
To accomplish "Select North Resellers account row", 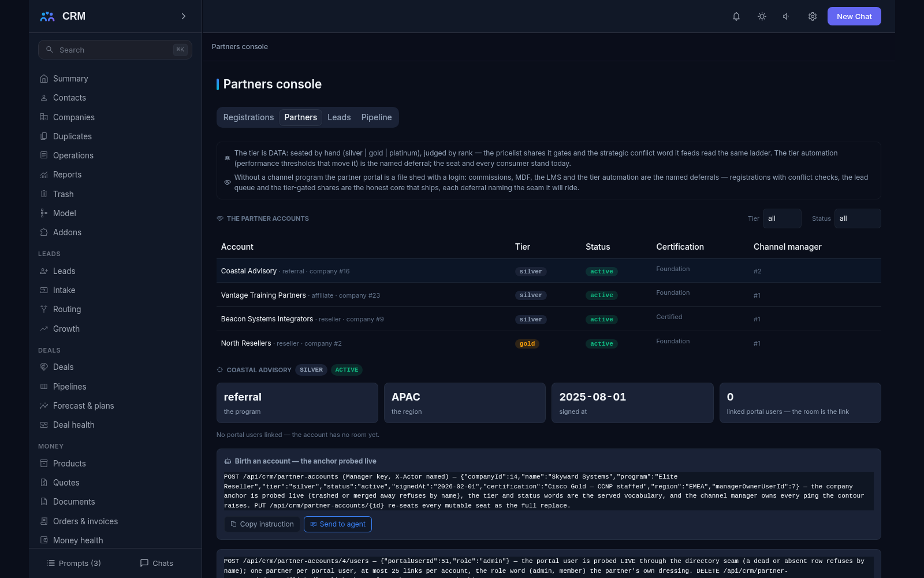I will coord(549,343).
